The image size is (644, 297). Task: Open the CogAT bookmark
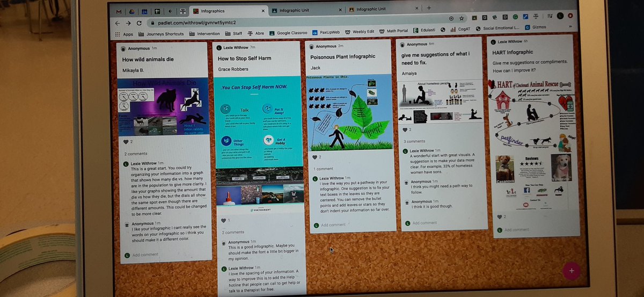(460, 30)
